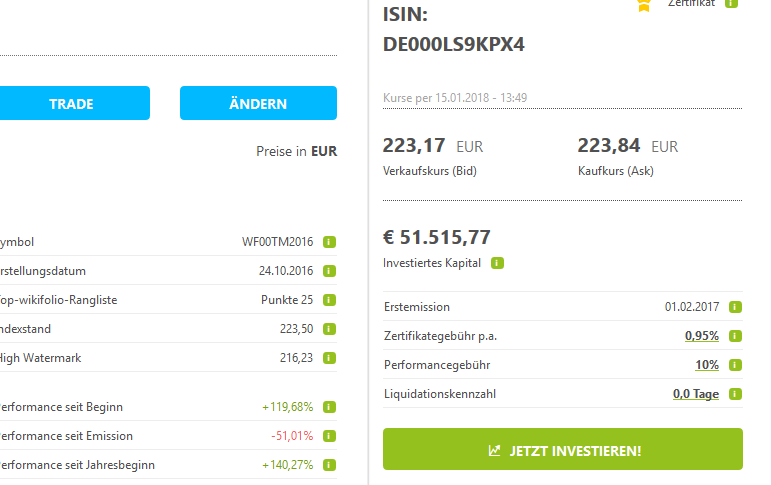Show info for Zertifikategebühr p.a.
This screenshot has width=771, height=485.
tap(735, 336)
